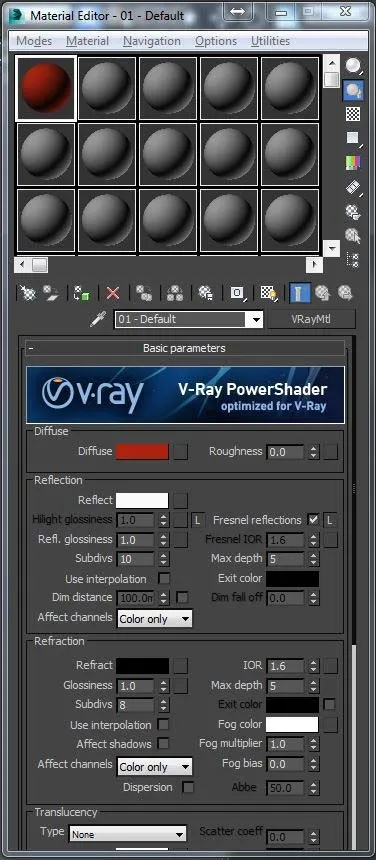Enable refraction Use interpolation checkbox

click(x=163, y=725)
